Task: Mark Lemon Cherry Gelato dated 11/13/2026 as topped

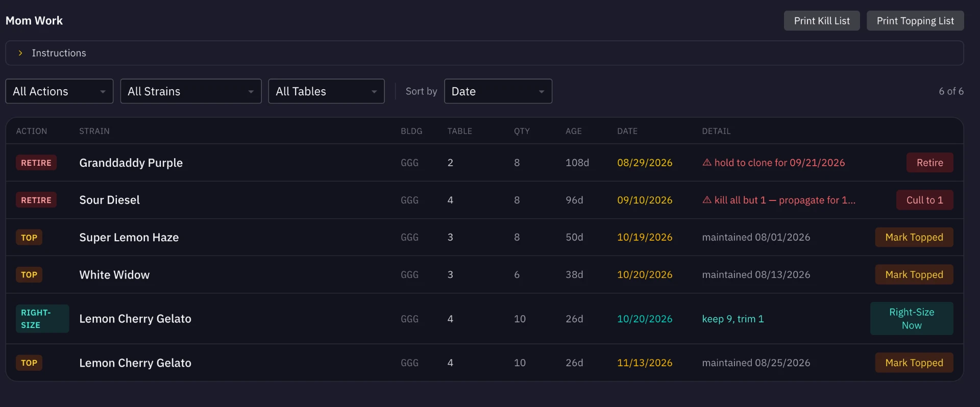Action: [x=914, y=363]
